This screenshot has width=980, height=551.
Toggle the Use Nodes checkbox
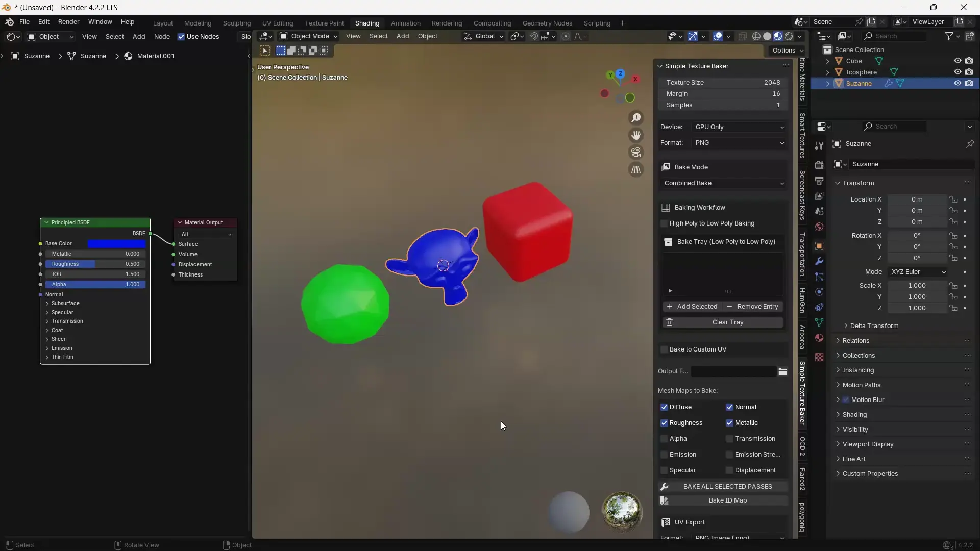181,37
